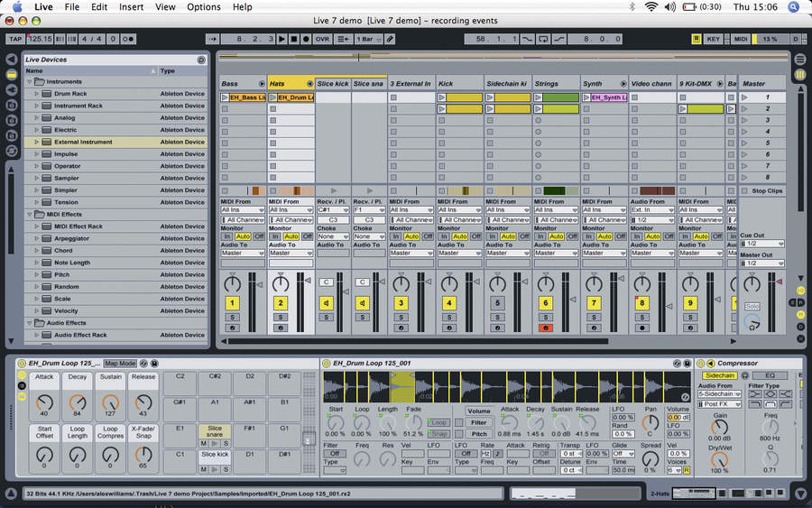Toggle computer MIDI keyboard icon in transport
Viewport: 812px width, 508px height.
pyautogui.click(x=697, y=39)
